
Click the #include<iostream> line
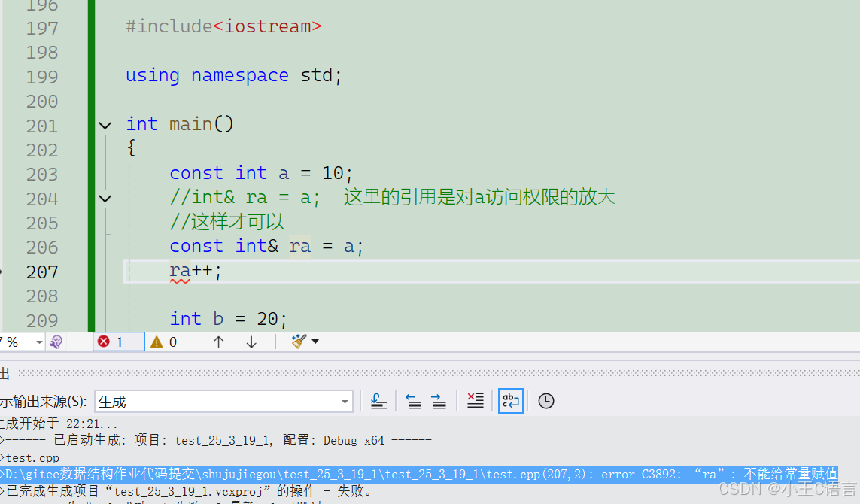[x=223, y=26]
